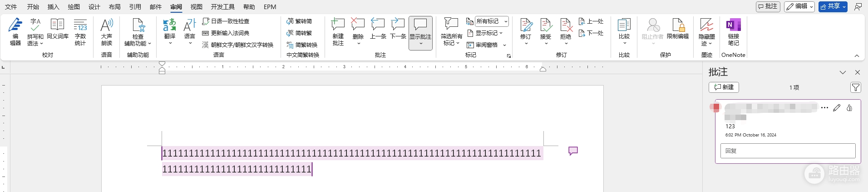Open the 编辑 mode dropdown
Image resolution: width=868 pixels, height=192 pixels.
coord(799,6)
